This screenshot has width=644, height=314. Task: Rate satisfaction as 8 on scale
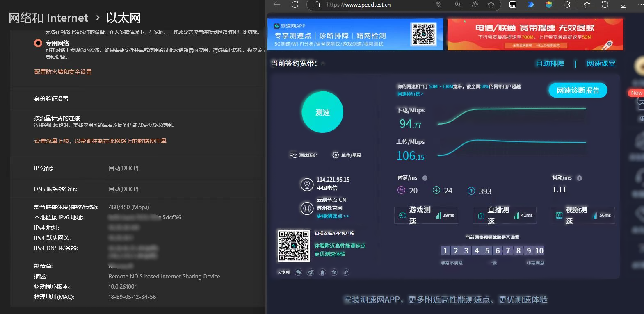point(518,250)
